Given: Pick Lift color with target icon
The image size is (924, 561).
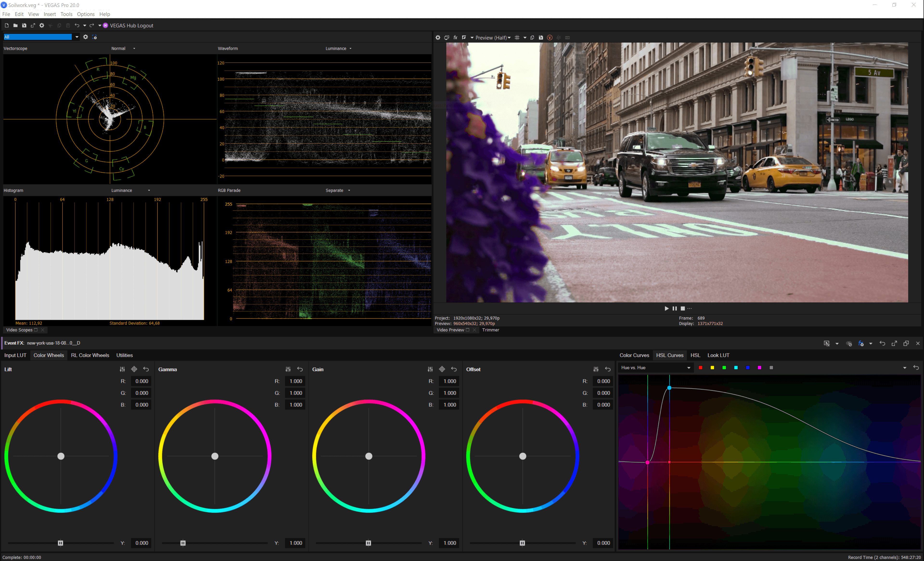Looking at the screenshot, I should [134, 369].
